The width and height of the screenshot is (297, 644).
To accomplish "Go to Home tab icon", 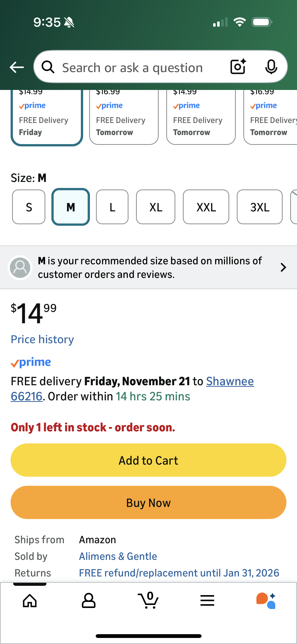I will click(30, 601).
